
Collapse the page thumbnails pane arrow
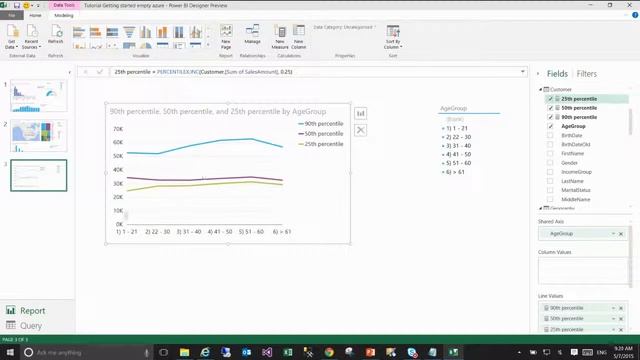click(x=69, y=73)
